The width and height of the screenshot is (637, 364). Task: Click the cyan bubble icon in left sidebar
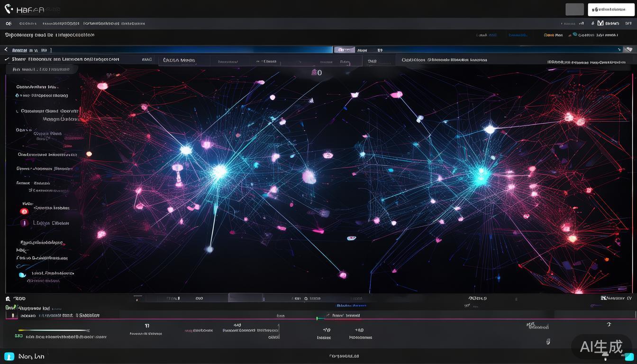point(22,275)
